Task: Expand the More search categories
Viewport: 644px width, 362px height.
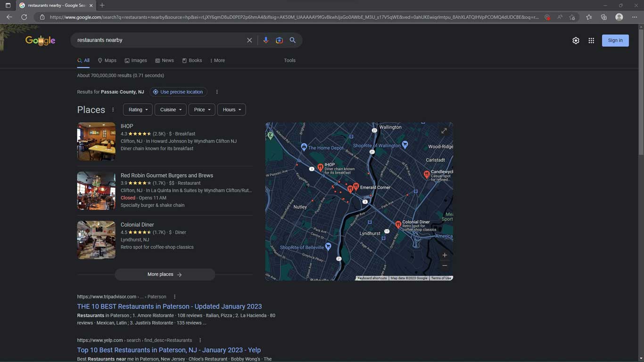Action: [x=217, y=60]
